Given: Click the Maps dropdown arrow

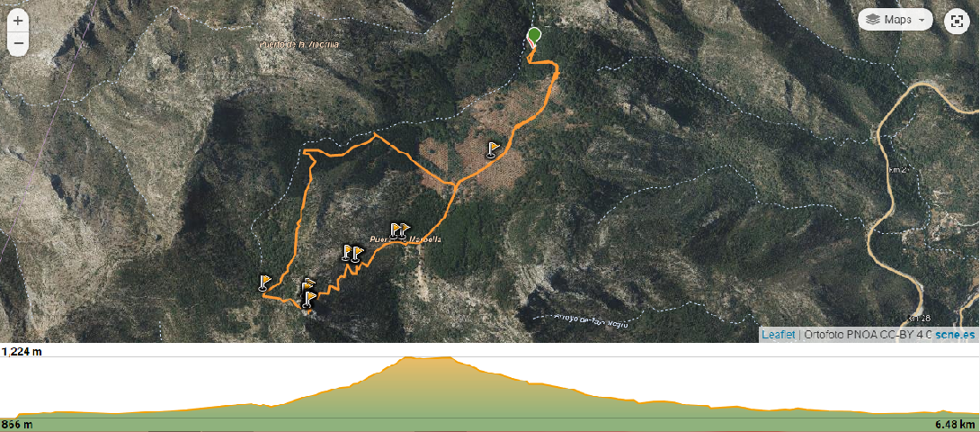Looking at the screenshot, I should pos(922,20).
